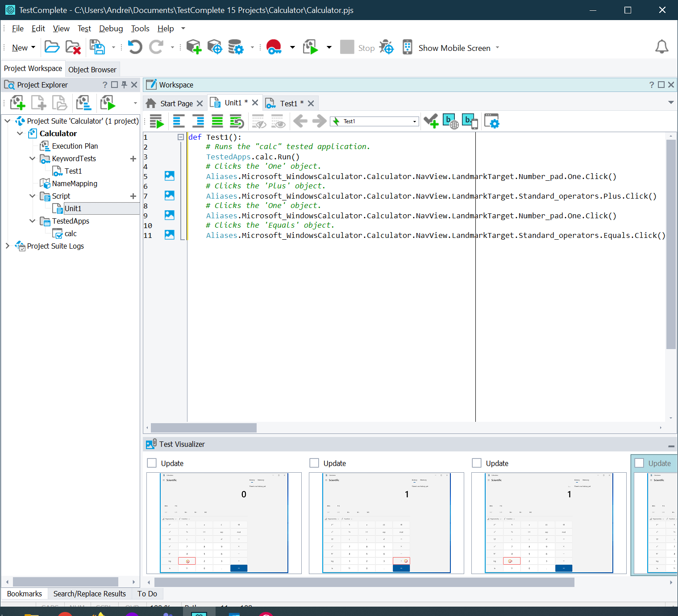Click the right-aligned blue lines editor icon
Viewport: 678px width, 616px height.
click(198, 121)
